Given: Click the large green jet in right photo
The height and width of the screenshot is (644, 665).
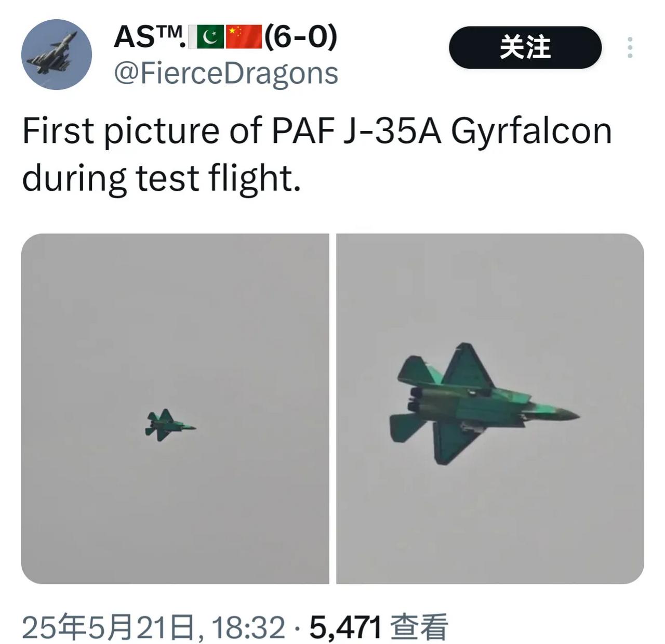Looking at the screenshot, I should click(483, 404).
